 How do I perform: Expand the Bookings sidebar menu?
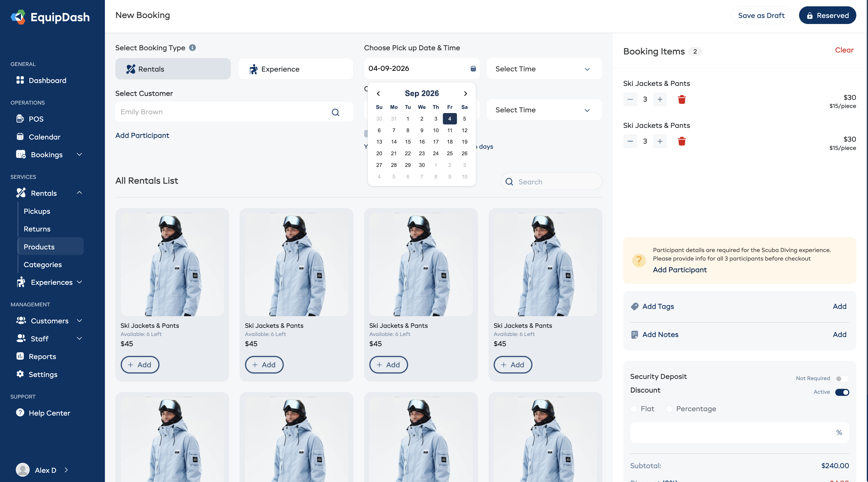(80, 155)
